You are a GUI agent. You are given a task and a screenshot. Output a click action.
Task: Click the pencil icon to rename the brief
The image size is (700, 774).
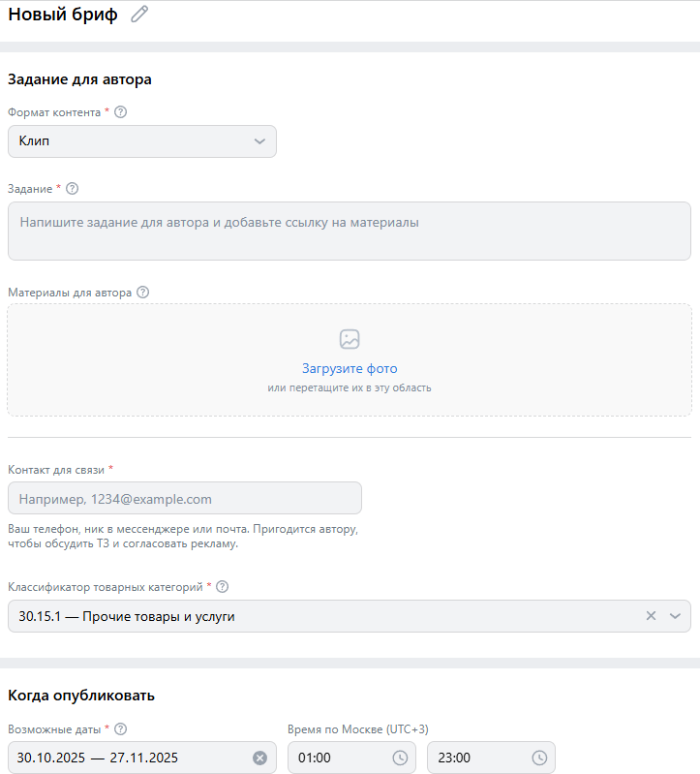point(139,15)
